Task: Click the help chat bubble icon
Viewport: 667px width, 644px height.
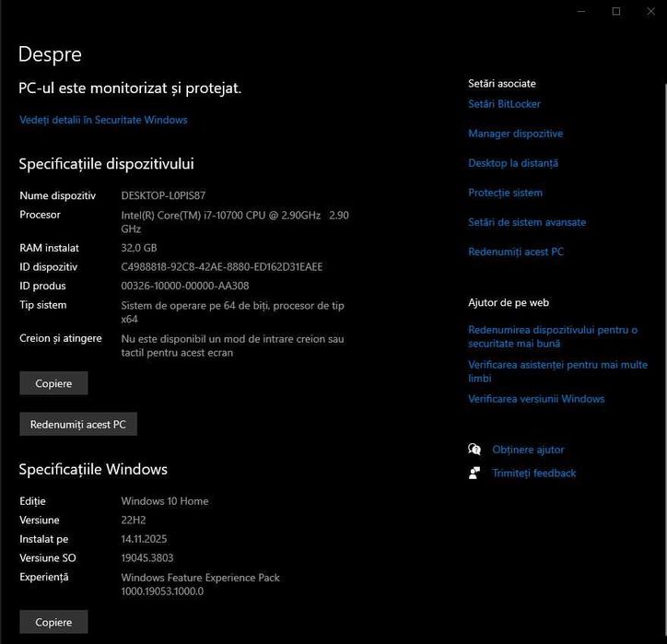Action: (474, 450)
